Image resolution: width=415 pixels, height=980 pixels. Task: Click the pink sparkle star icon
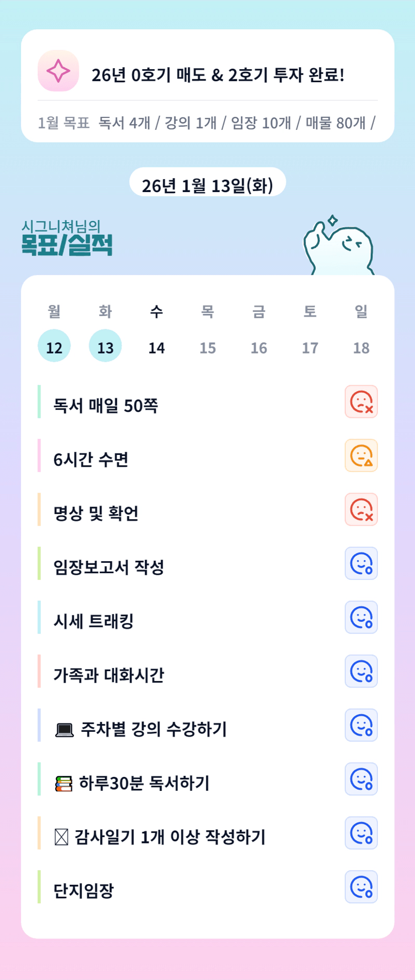[58, 71]
